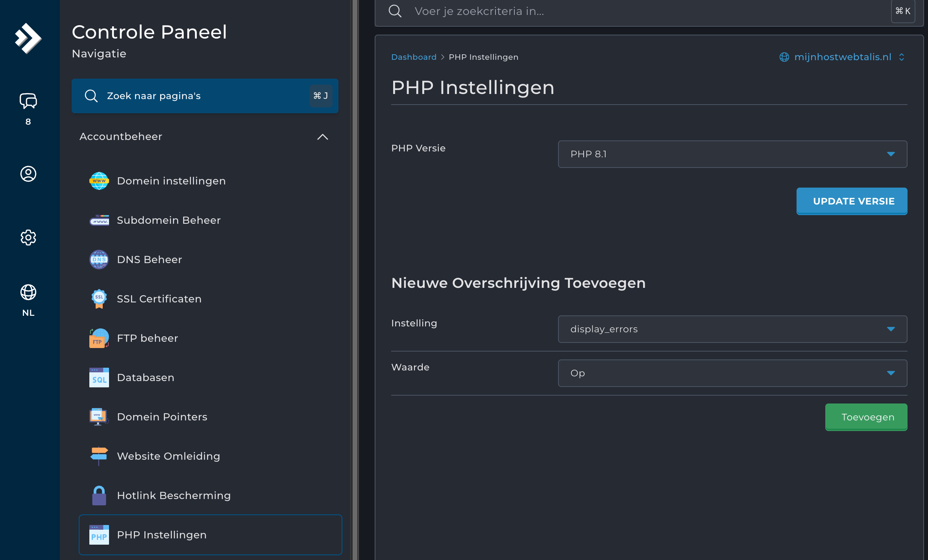Click the magnifier in page search box

91,96
